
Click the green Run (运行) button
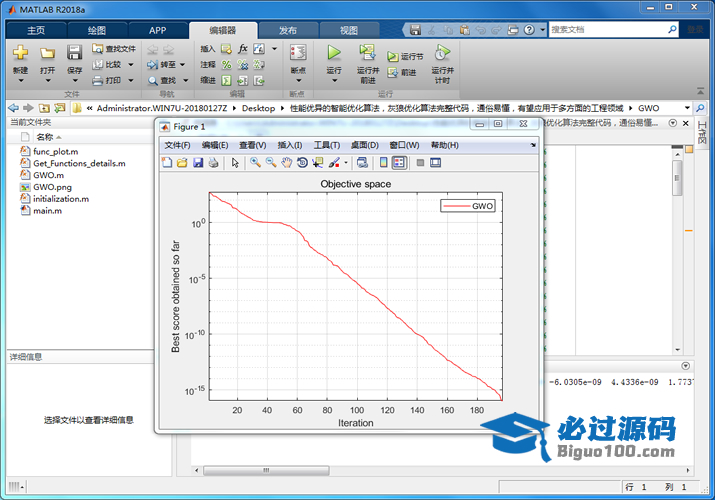click(334, 52)
